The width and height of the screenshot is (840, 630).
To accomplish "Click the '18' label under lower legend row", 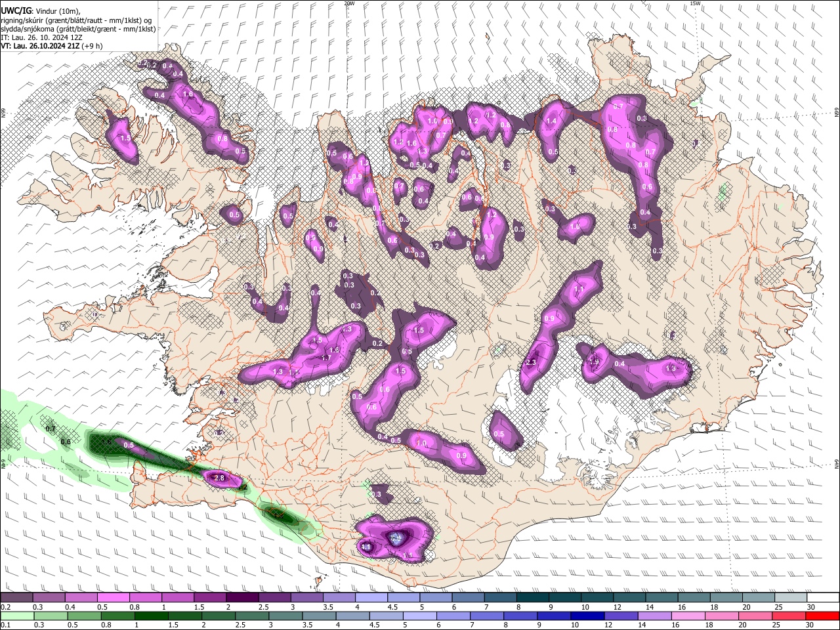I will click(x=713, y=625).
